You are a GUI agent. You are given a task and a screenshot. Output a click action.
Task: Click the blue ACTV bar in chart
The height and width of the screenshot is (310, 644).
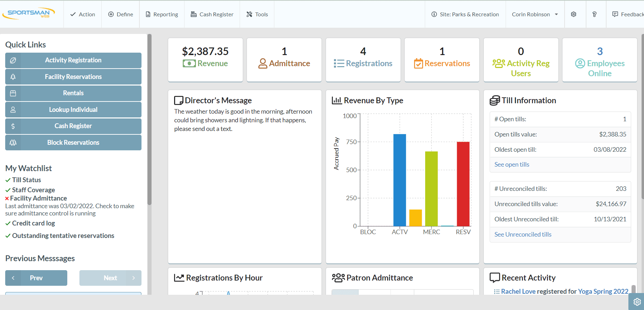coord(400,180)
